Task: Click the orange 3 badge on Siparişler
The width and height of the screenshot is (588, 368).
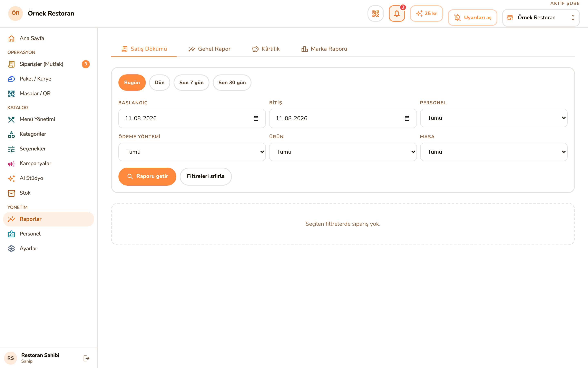Action: pyautogui.click(x=86, y=64)
